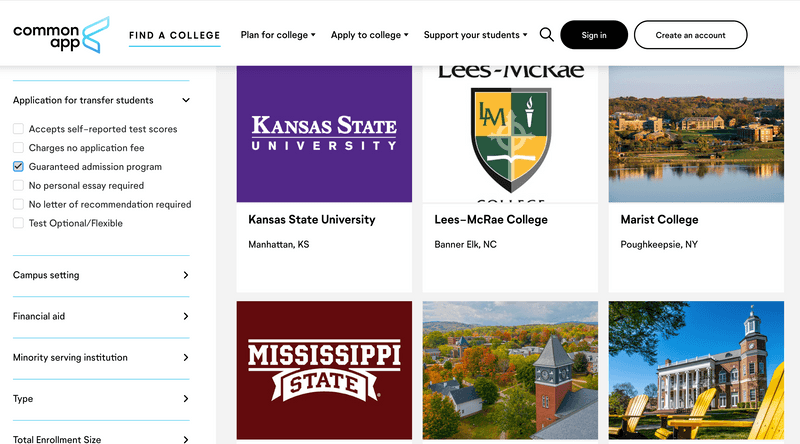This screenshot has height=444, width=800.
Task: Open Mississippi State logo thumbnail
Action: pyautogui.click(x=324, y=371)
